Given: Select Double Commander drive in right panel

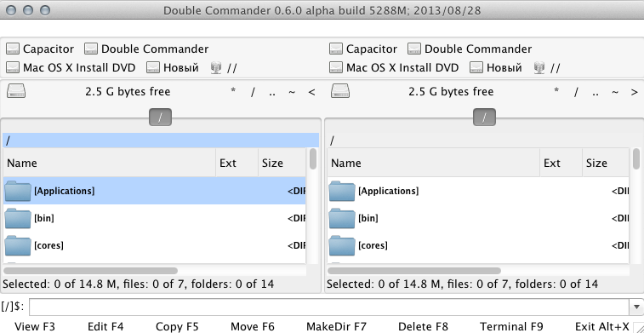Looking at the screenshot, I should coord(470,49).
